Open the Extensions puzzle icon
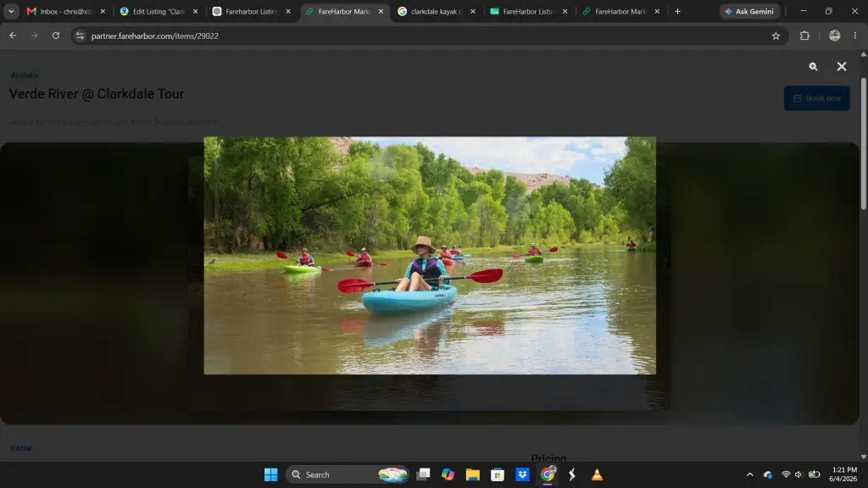The width and height of the screenshot is (868, 488). pos(805,36)
